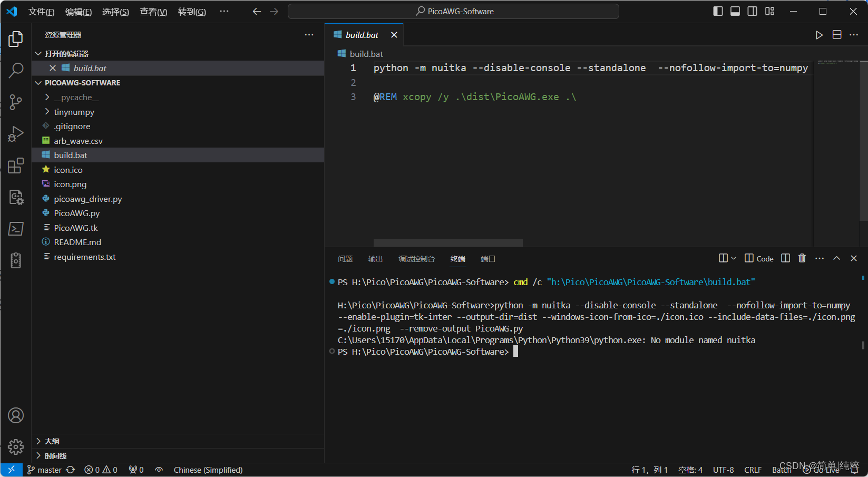Run the build.bat file with play icon
The width and height of the screenshot is (868, 477).
(x=819, y=35)
